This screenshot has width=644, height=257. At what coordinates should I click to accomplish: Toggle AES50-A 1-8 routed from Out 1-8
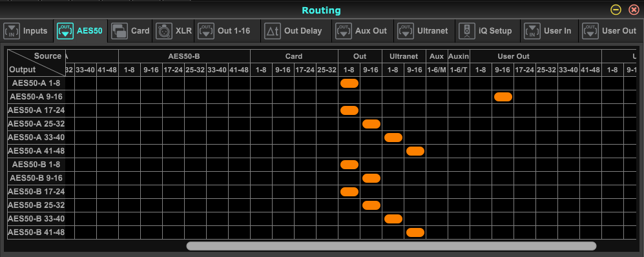349,83
